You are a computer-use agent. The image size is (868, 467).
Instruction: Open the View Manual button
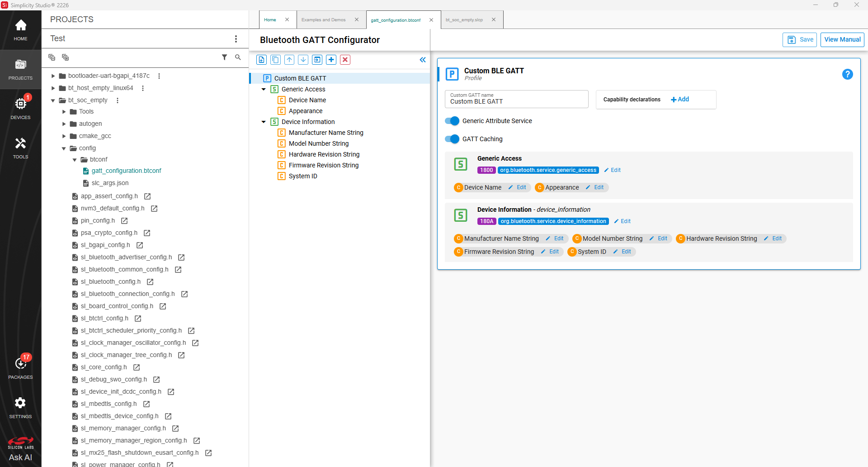pyautogui.click(x=842, y=40)
